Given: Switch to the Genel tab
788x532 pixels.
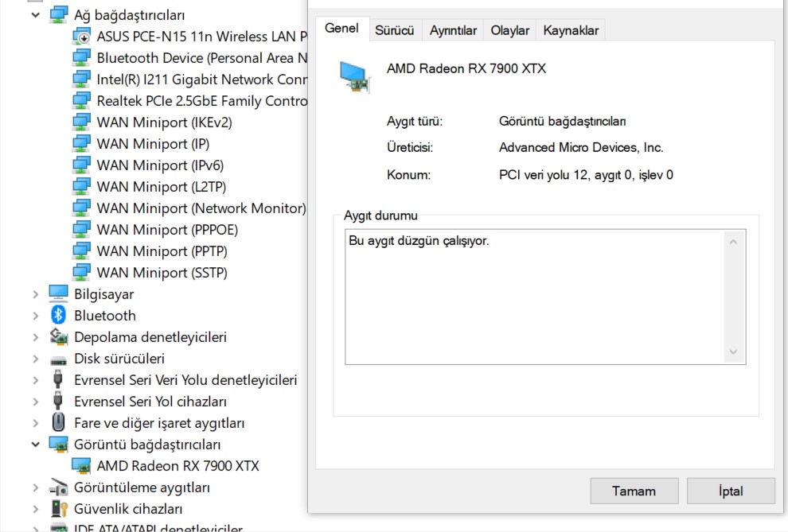Looking at the screenshot, I should [x=341, y=29].
